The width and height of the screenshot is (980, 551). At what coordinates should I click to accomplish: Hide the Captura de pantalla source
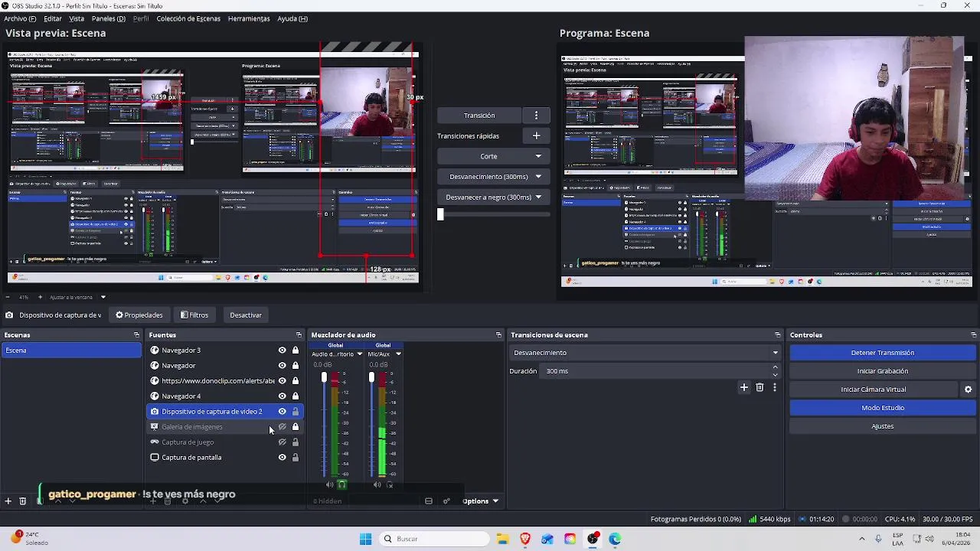(x=282, y=458)
